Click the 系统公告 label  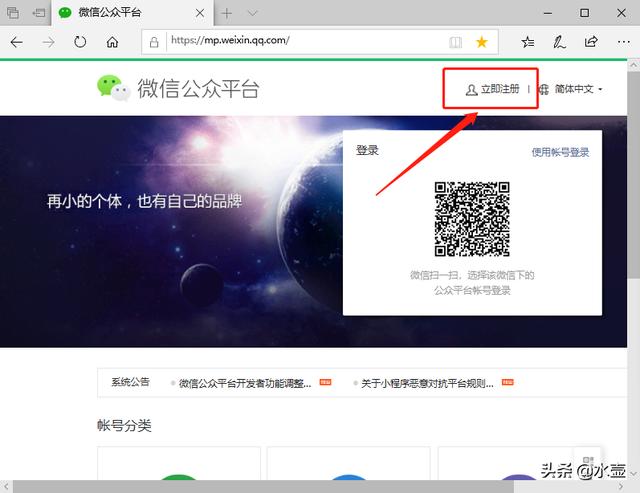(x=131, y=382)
